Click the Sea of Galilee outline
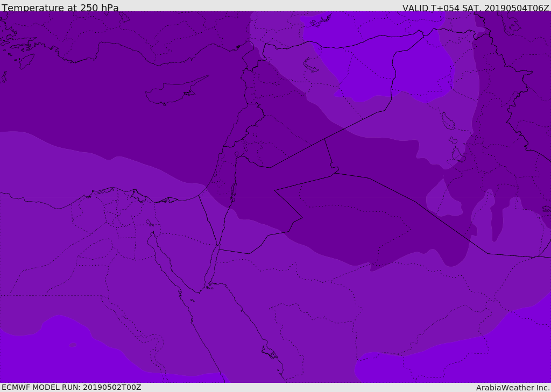Screen dimensions: 551x392 [236, 154]
